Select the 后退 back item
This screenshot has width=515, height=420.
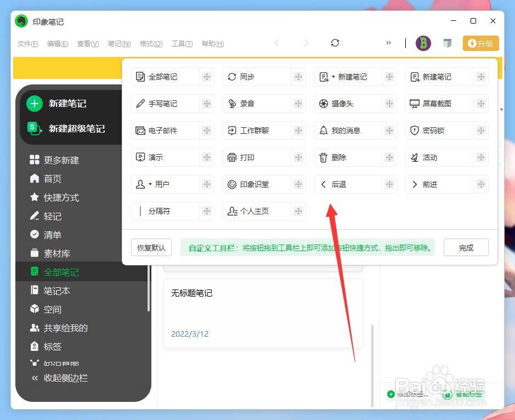[355, 185]
